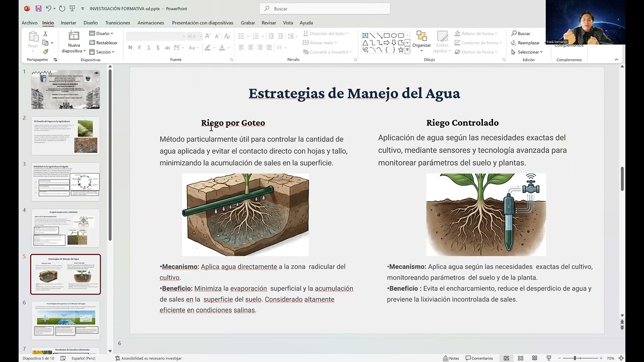Click the Format Painter brush icon
This screenshot has height=362, width=644.
coord(45,52)
